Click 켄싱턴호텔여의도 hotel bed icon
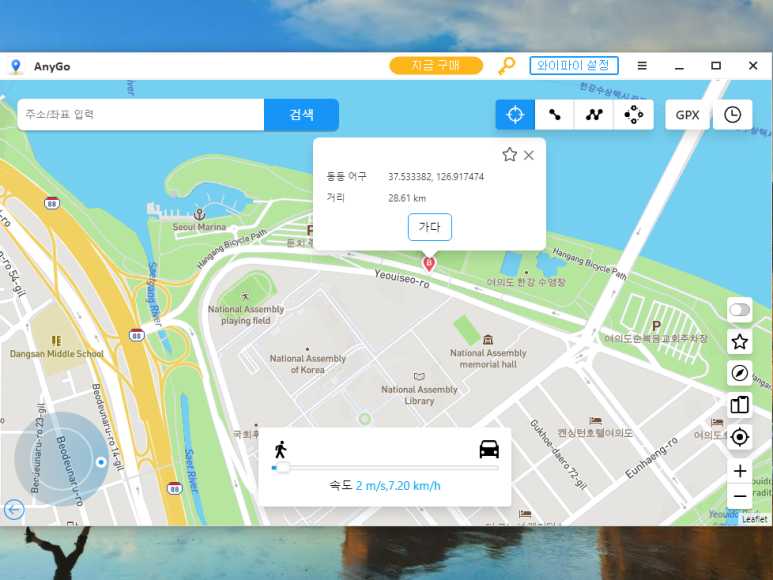The image size is (773, 580). (x=595, y=420)
